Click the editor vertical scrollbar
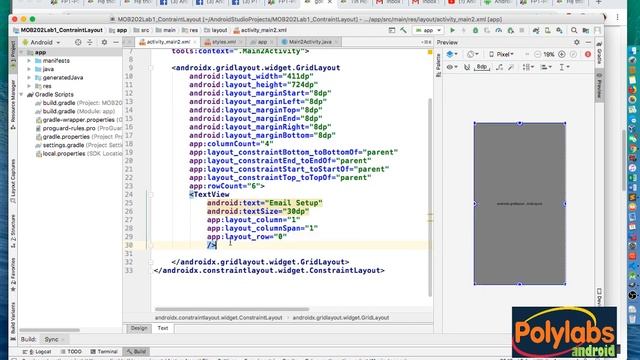Image resolution: width=640 pixels, height=360 pixels. pyautogui.click(x=430, y=197)
